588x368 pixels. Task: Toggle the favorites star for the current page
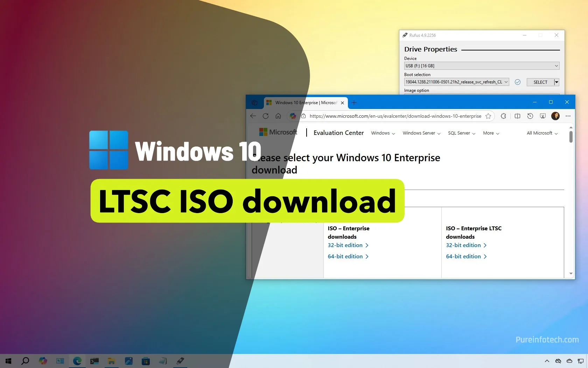coord(489,116)
